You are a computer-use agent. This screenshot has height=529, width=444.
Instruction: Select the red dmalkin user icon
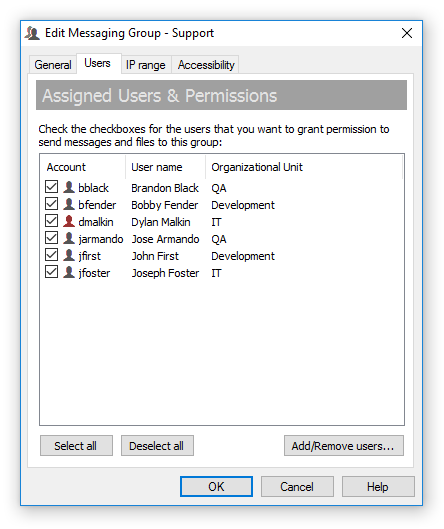point(69,221)
